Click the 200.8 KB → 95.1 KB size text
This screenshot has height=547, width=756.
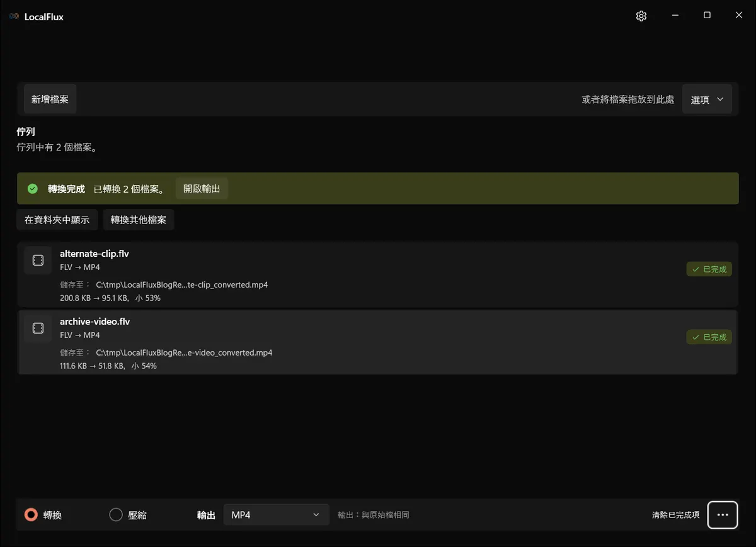(x=94, y=298)
